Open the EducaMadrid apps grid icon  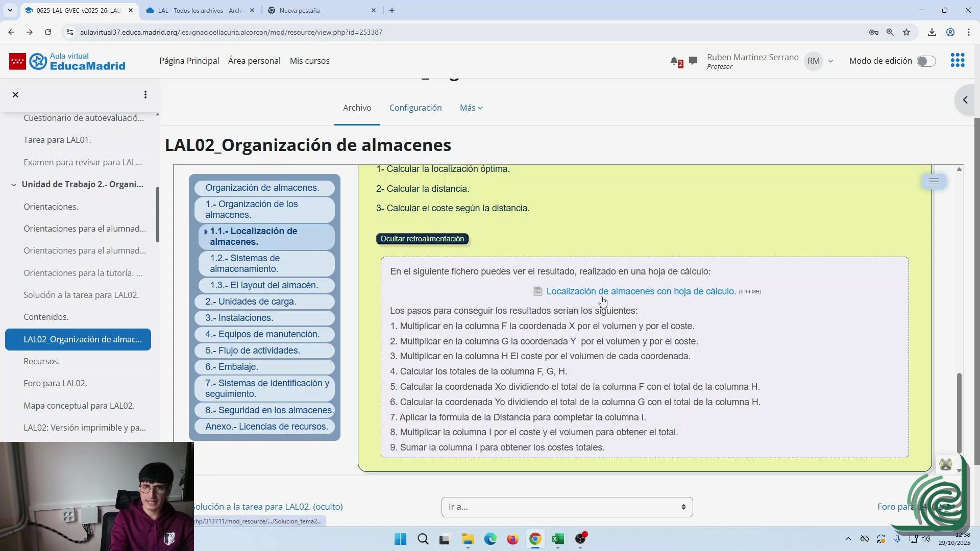tap(958, 61)
